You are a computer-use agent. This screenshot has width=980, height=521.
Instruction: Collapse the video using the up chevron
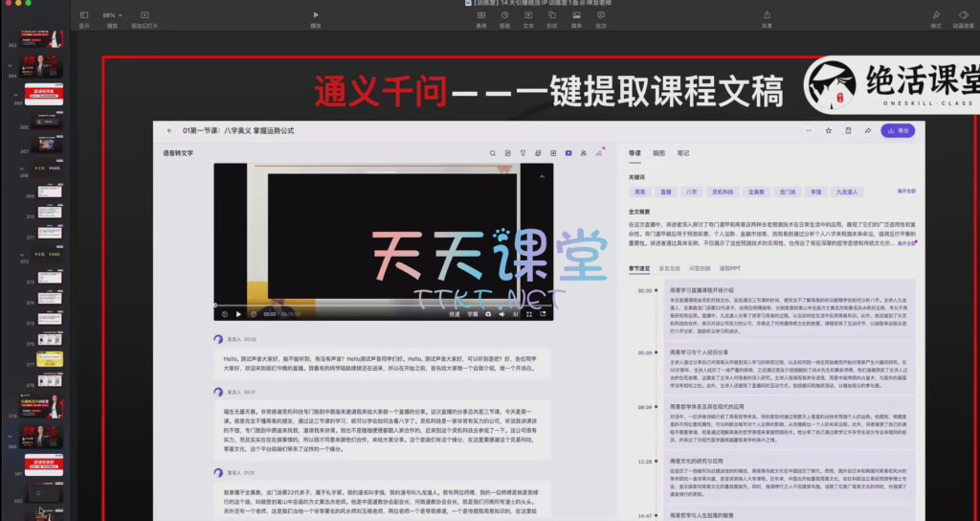541,177
